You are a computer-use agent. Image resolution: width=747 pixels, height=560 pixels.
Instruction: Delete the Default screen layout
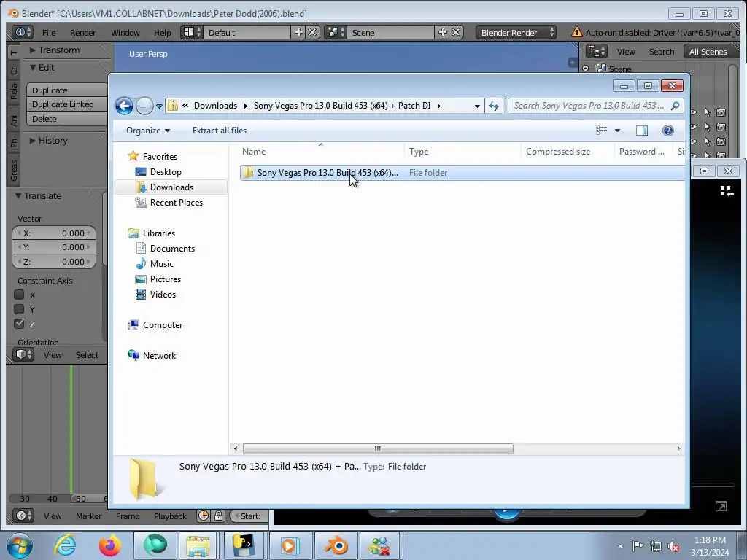click(312, 32)
